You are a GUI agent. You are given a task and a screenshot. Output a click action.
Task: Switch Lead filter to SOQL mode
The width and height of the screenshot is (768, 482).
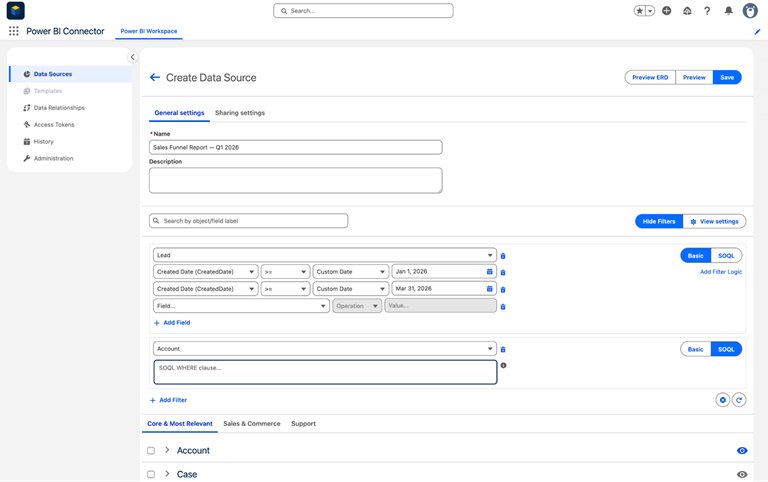[x=726, y=256]
